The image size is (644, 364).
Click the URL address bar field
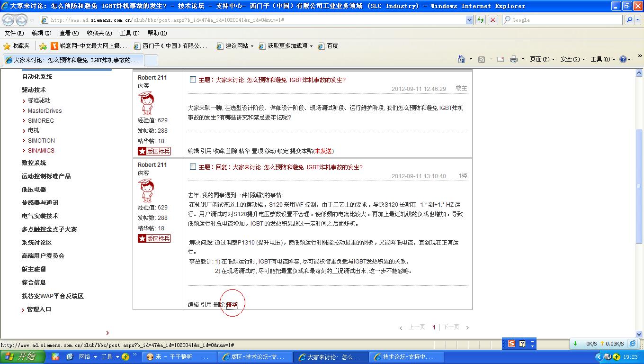click(253, 20)
